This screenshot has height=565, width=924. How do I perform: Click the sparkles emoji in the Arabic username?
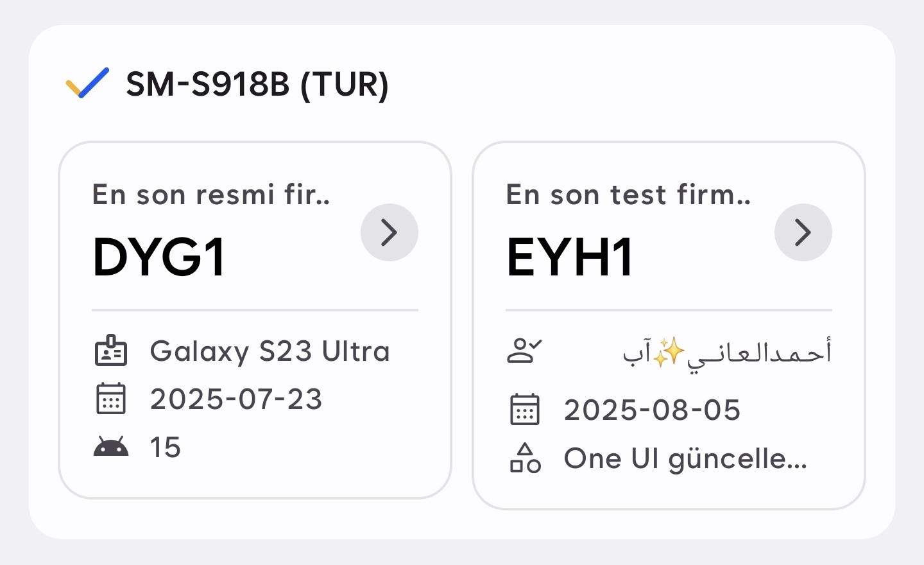point(669,352)
